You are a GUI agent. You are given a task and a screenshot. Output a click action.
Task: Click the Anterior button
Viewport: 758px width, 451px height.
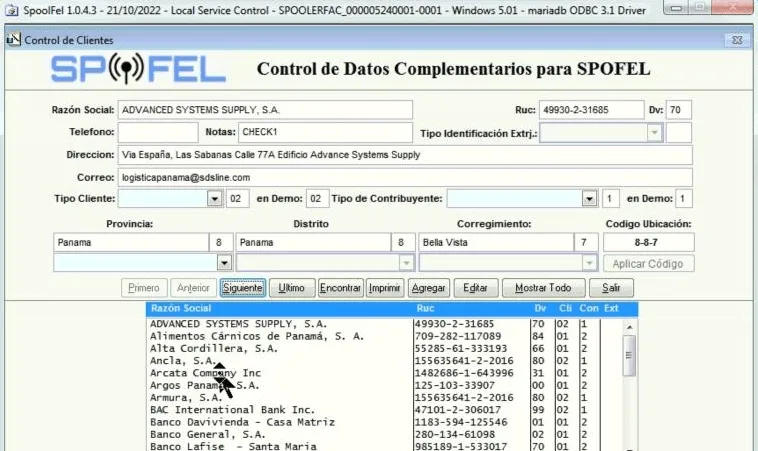click(193, 288)
